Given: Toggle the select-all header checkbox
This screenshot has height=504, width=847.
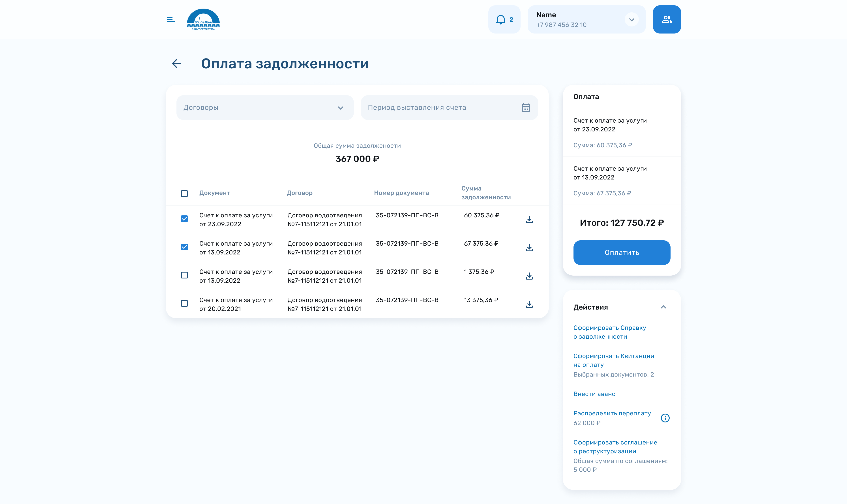Looking at the screenshot, I should coord(184,194).
